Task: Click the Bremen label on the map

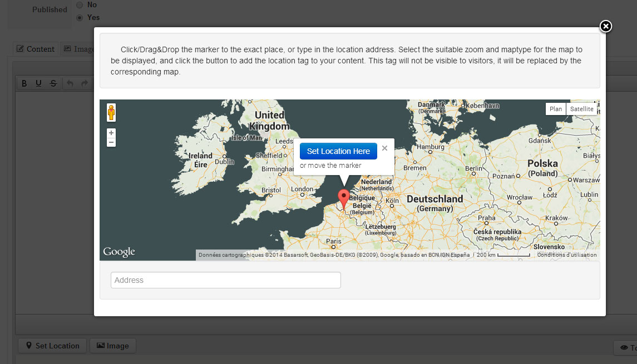Action: (x=415, y=168)
